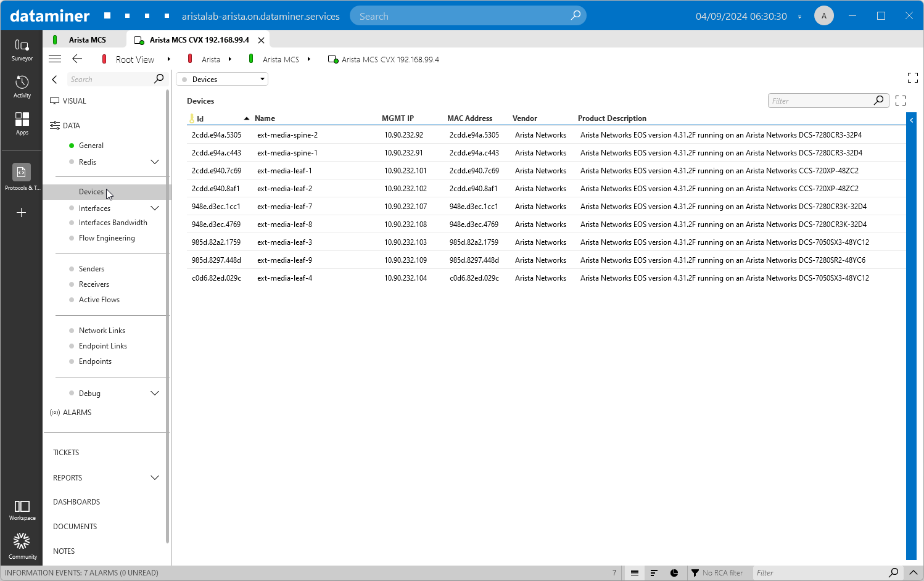
Task: Click the hamburger menu icon
Action: coord(55,59)
